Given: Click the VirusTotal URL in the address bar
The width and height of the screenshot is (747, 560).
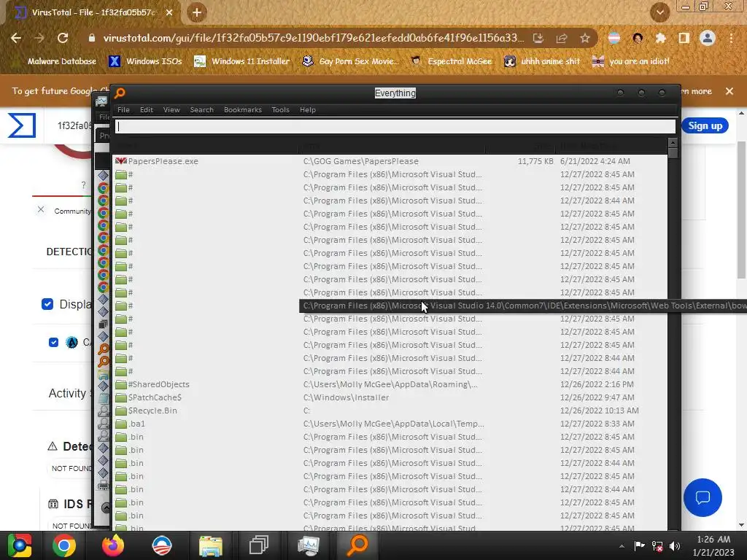Looking at the screenshot, I should pos(314,38).
